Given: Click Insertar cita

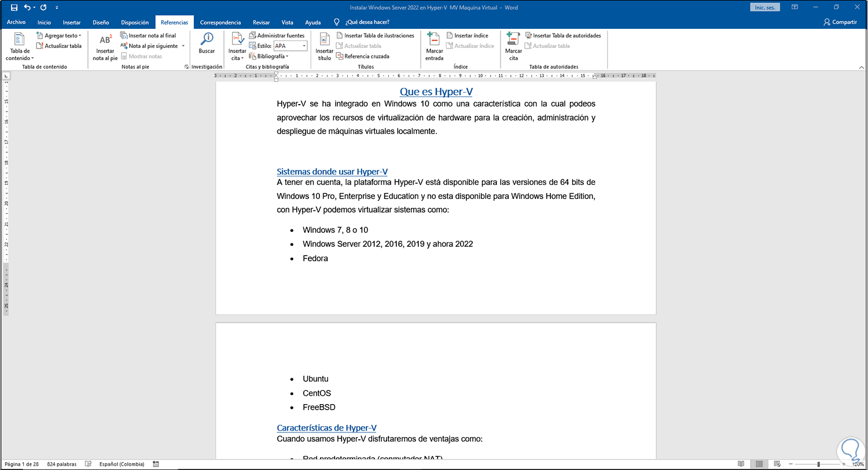Looking at the screenshot, I should [x=237, y=47].
